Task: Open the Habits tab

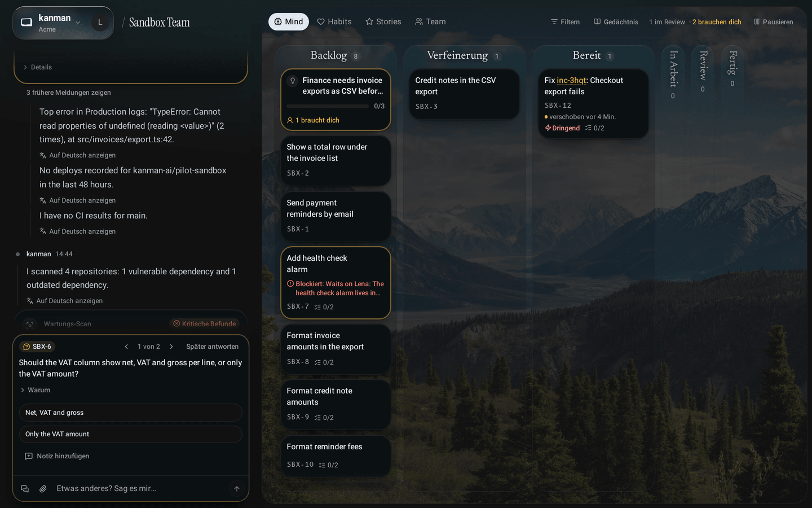Action: (x=334, y=21)
